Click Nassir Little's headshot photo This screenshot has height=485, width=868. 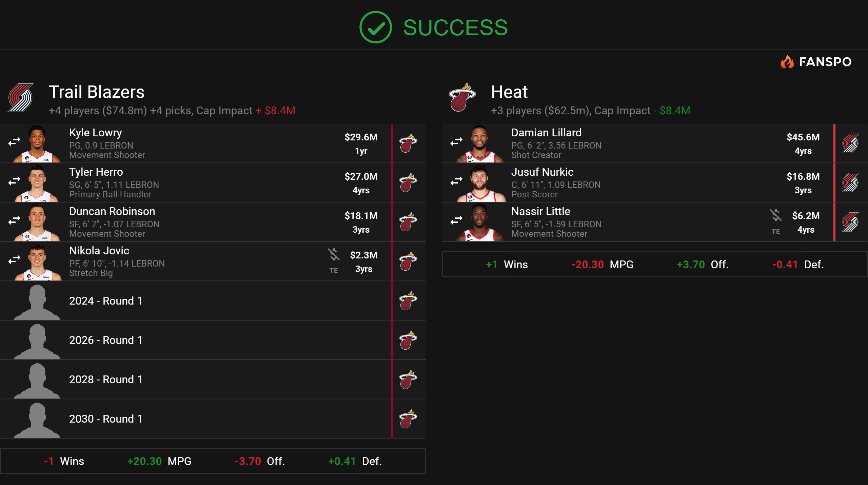pos(479,222)
